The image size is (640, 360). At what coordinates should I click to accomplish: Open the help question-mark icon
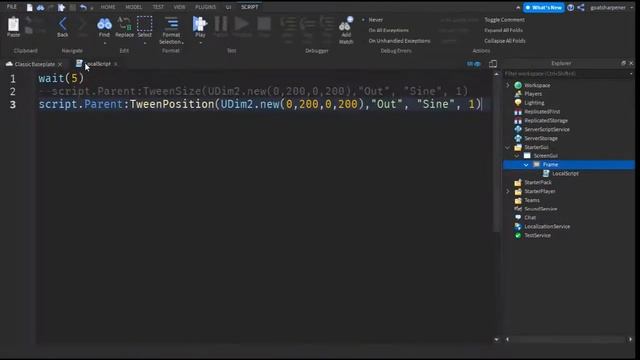coord(571,7)
